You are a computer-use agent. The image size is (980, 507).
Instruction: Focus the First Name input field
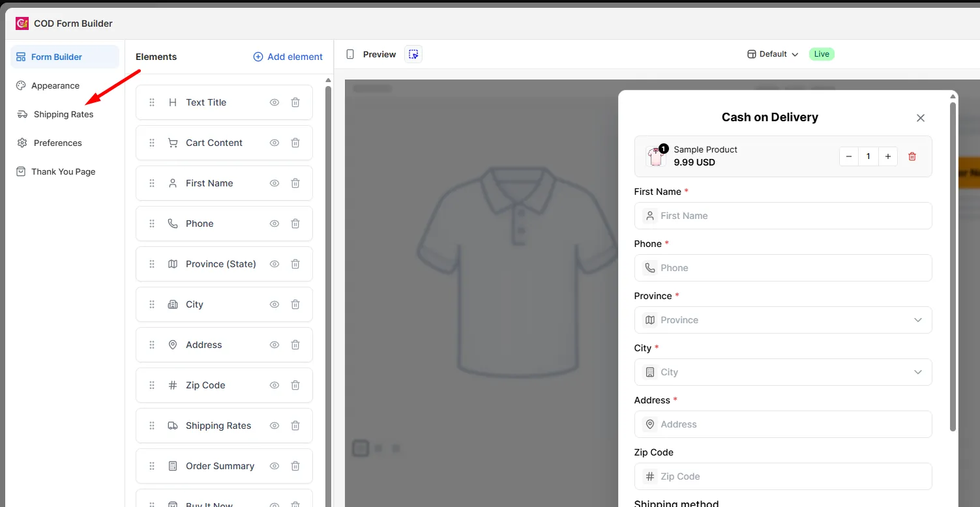click(x=783, y=216)
